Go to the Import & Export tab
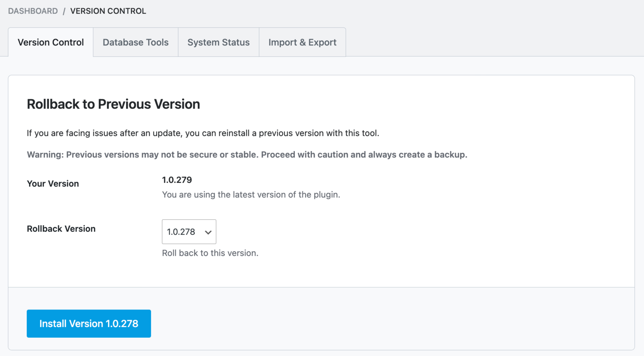Image resolution: width=644 pixels, height=356 pixels. [302, 42]
